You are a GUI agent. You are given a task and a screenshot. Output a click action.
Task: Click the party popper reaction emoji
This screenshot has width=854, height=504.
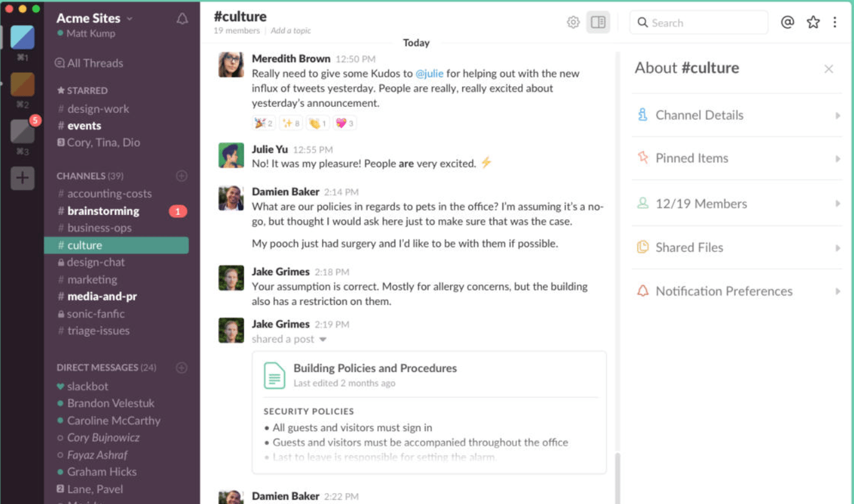[264, 123]
